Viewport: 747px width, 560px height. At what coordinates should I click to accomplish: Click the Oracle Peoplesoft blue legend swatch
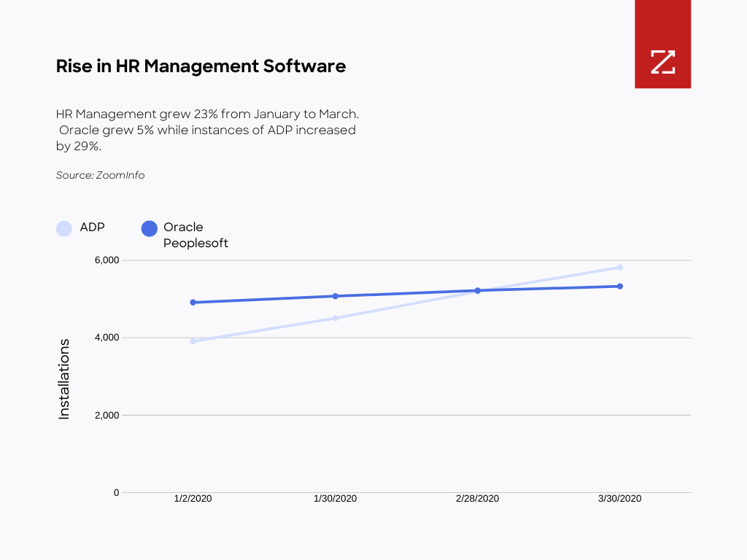tap(149, 228)
